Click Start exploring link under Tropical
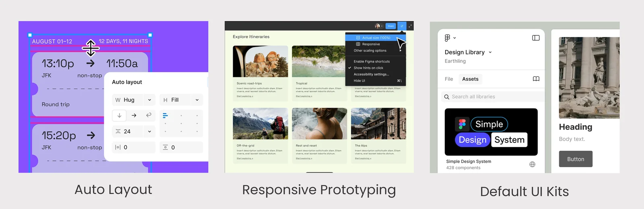The width and height of the screenshot is (644, 209). [304, 96]
